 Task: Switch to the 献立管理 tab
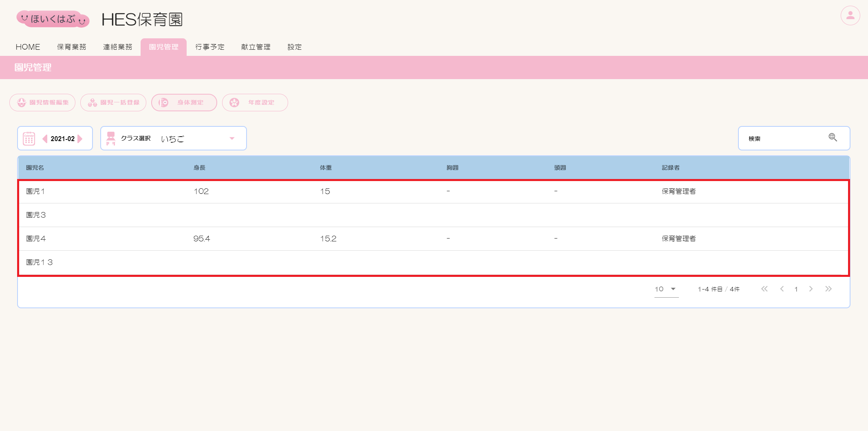(x=256, y=47)
